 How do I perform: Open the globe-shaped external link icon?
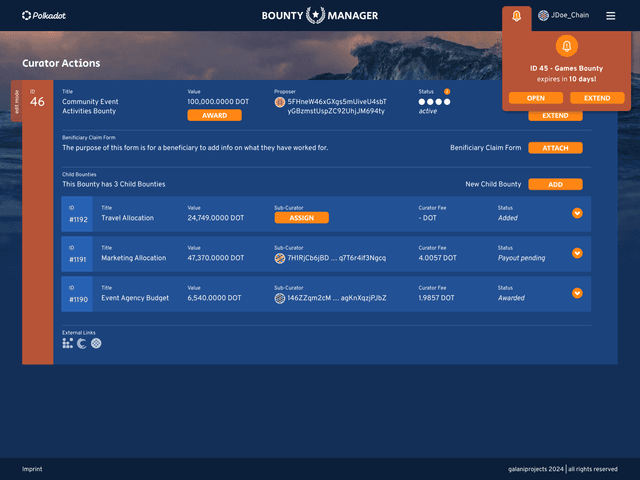pos(96,343)
